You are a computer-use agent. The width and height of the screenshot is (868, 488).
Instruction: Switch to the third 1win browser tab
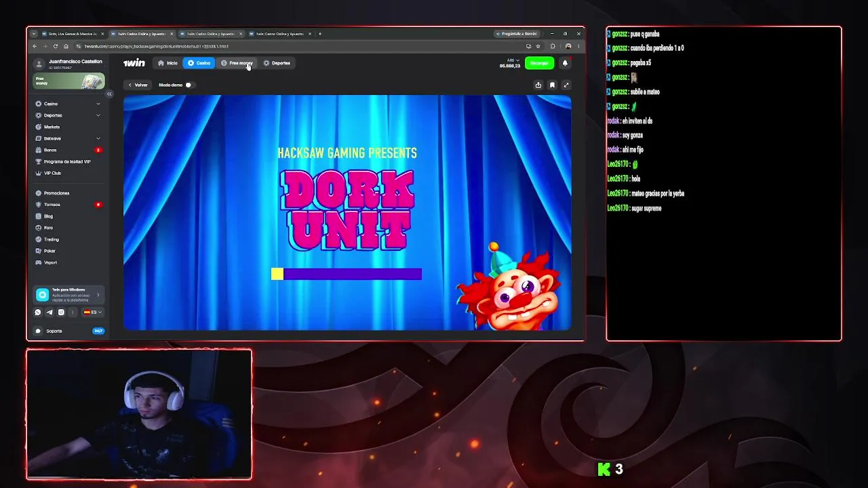click(x=211, y=34)
